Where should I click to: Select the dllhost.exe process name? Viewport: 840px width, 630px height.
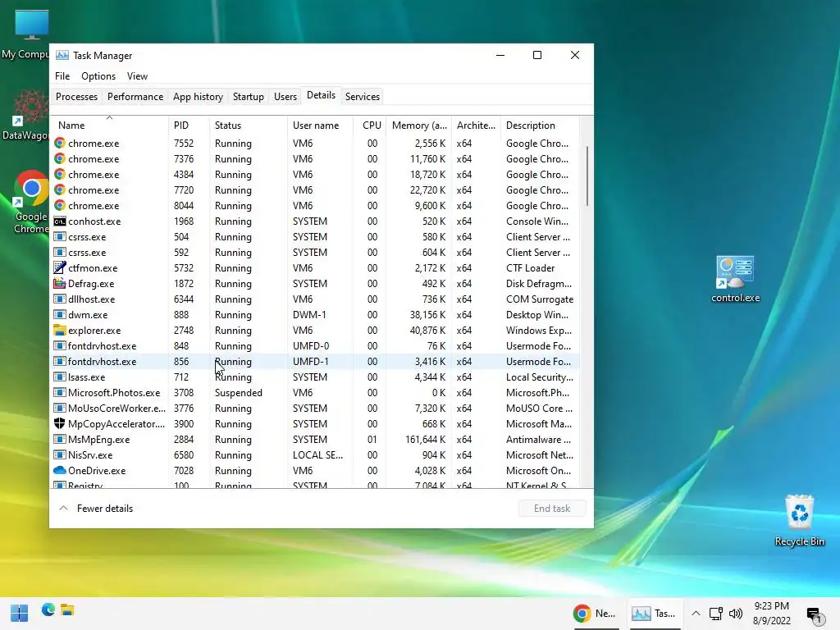click(91, 299)
